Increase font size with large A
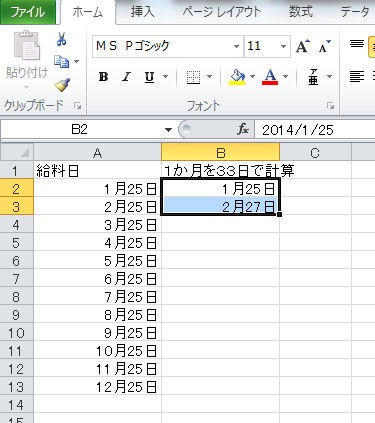Screen dimensions: 375x423 click(x=303, y=46)
